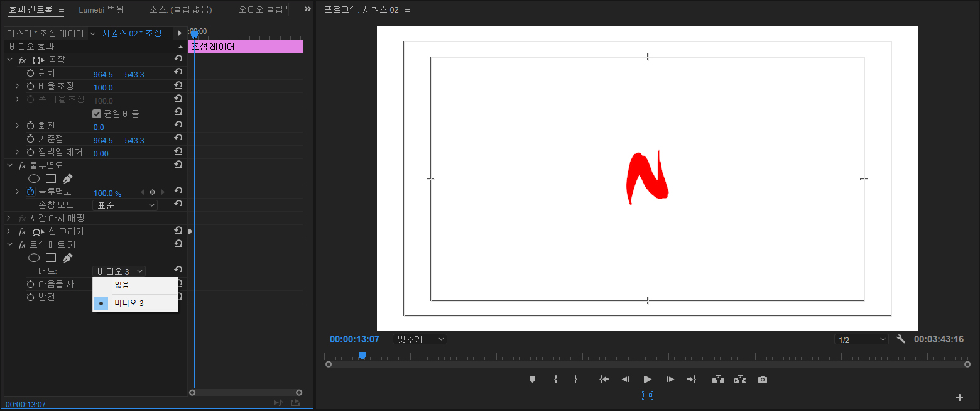
Task: Expand the 선 그리기 effect
Action: (9, 231)
